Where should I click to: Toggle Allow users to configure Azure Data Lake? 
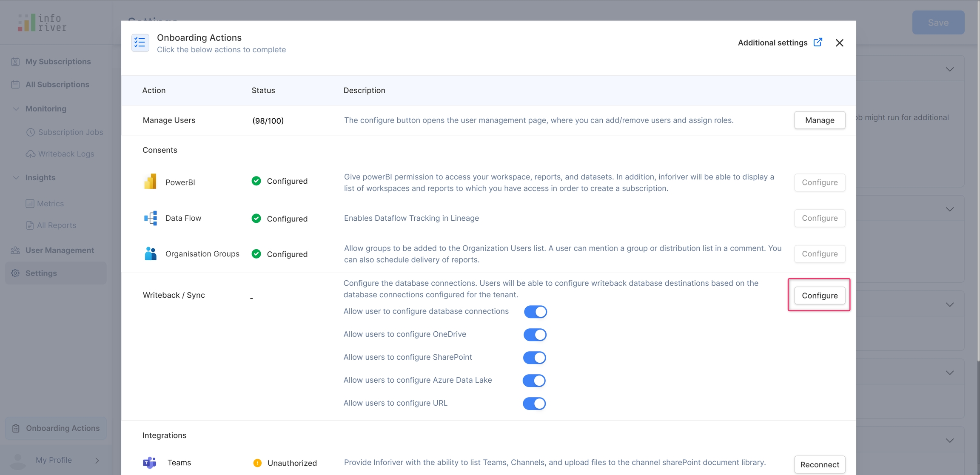(534, 381)
